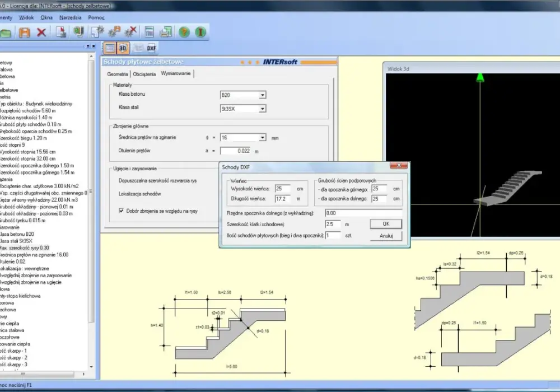Image resolution: width=560 pixels, height=392 pixels.
Task: Confirm Schody DXF dialog with OK
Action: coord(386,224)
